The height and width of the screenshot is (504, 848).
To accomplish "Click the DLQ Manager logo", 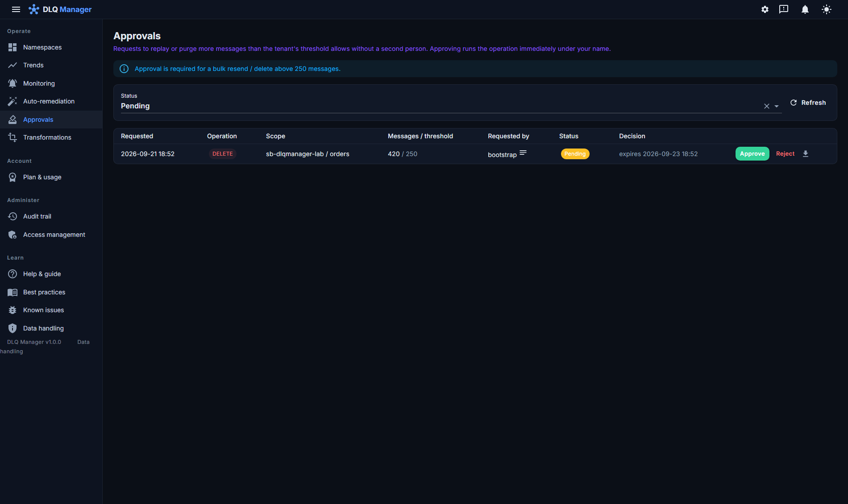I will coord(60,9).
